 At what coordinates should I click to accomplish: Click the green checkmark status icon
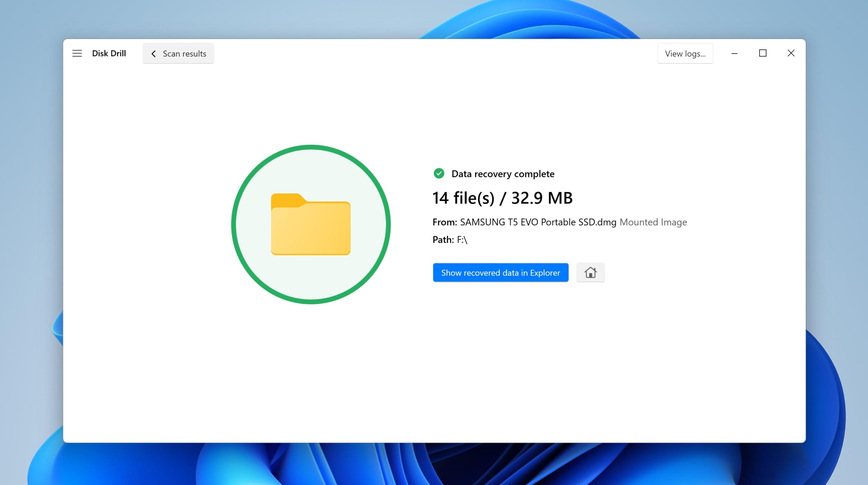click(439, 174)
